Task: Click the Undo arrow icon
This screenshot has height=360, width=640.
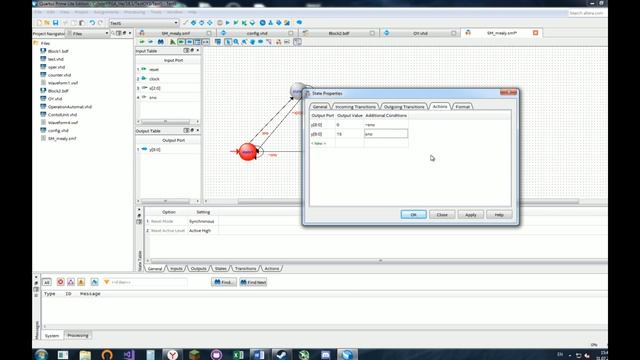Action: point(92,23)
